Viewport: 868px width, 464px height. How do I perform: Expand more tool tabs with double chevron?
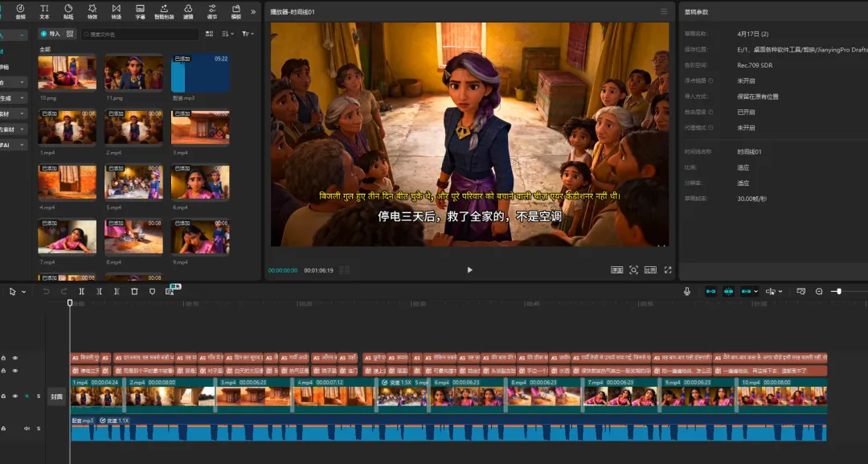(254, 11)
